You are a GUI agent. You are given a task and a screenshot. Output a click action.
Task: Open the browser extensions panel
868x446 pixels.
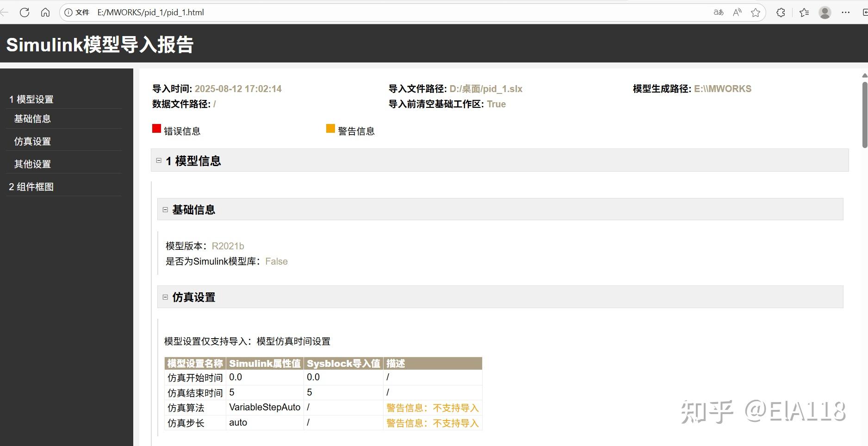click(780, 12)
